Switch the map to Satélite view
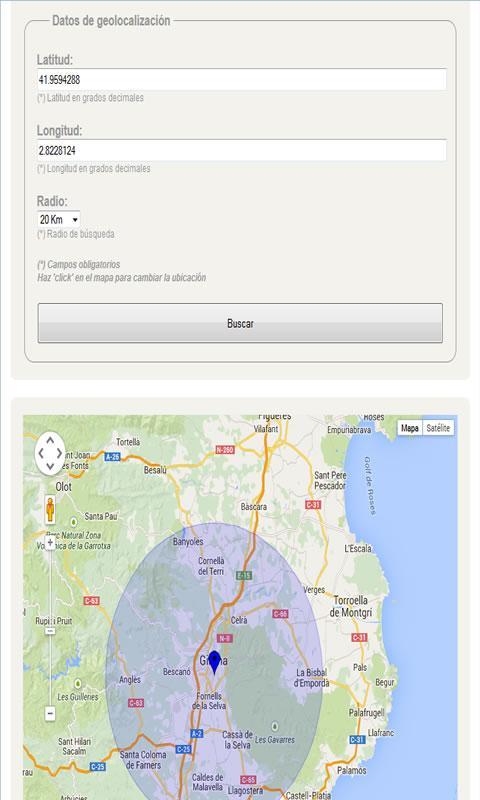This screenshot has height=800, width=480. (x=438, y=428)
